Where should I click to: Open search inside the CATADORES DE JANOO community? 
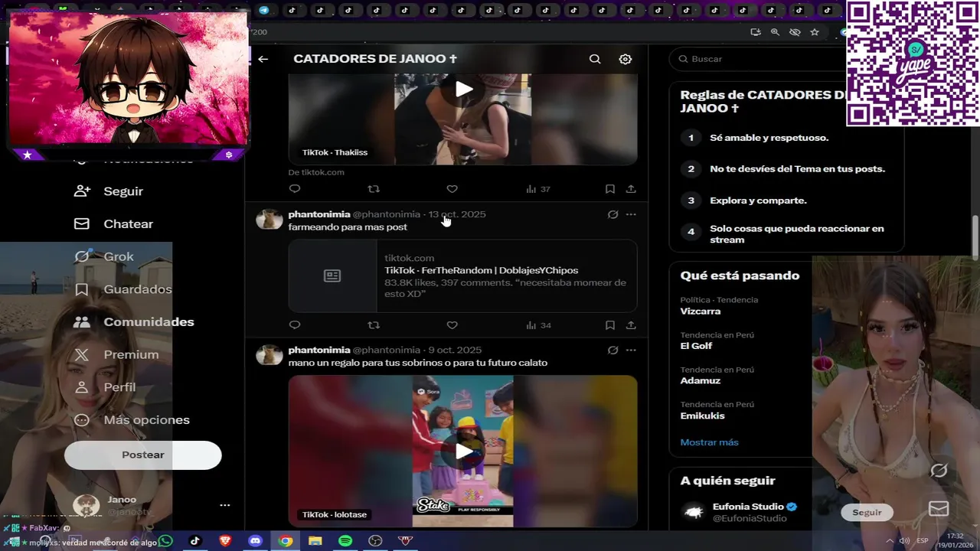coord(595,59)
